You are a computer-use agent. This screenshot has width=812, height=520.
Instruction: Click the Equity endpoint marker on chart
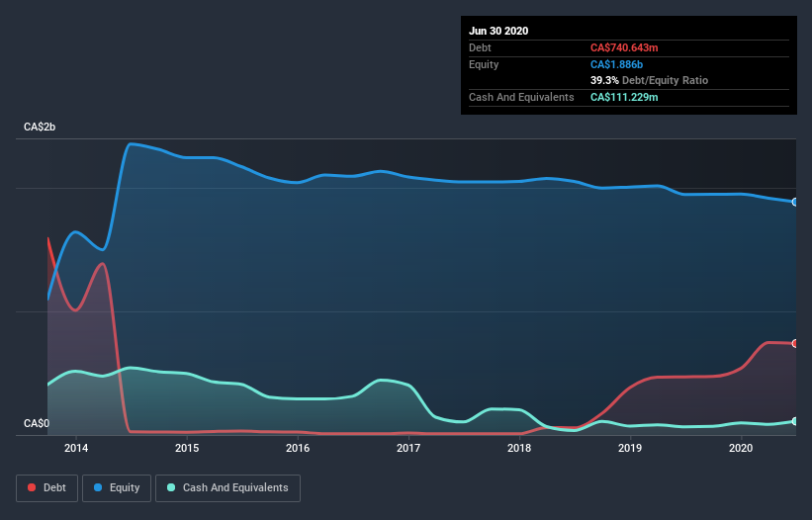[x=795, y=202]
